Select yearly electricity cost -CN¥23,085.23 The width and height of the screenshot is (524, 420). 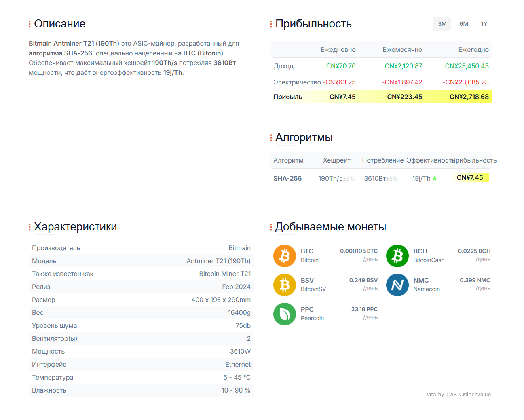466,82
